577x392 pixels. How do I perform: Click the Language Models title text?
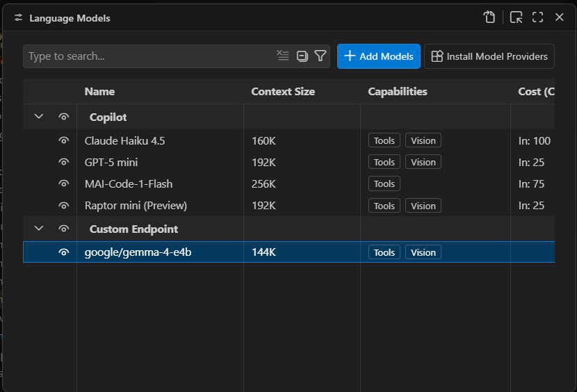click(70, 18)
